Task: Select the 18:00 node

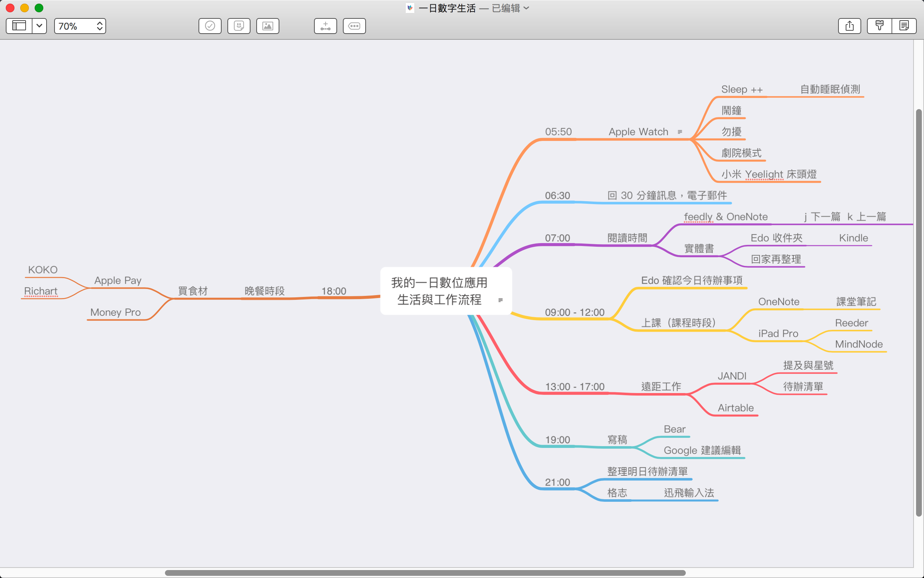Action: [x=334, y=291]
